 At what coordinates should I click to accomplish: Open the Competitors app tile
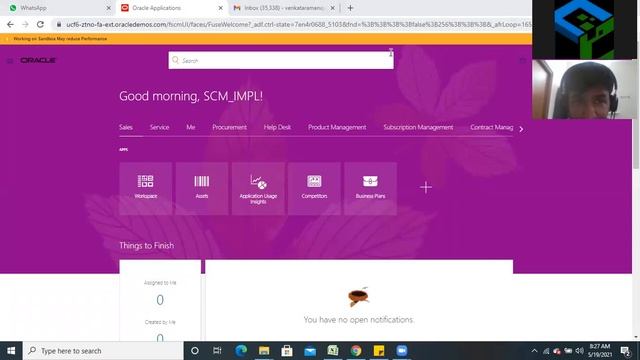click(314, 189)
